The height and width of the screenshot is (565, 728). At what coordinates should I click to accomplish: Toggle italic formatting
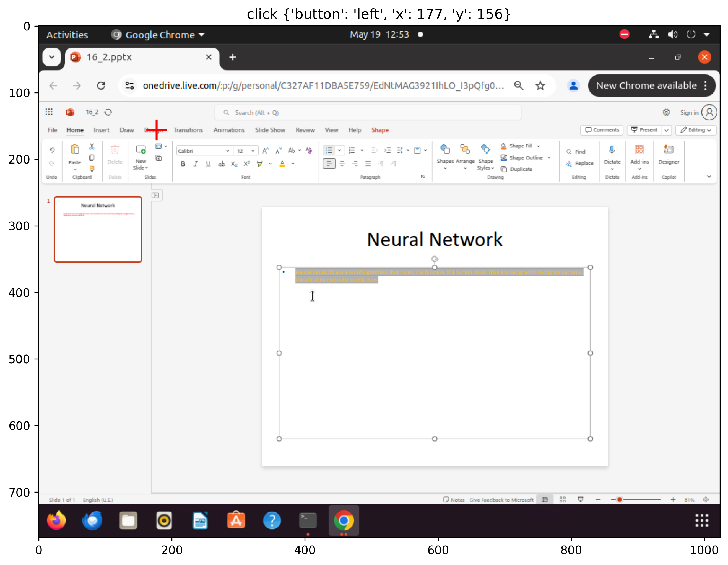(196, 164)
